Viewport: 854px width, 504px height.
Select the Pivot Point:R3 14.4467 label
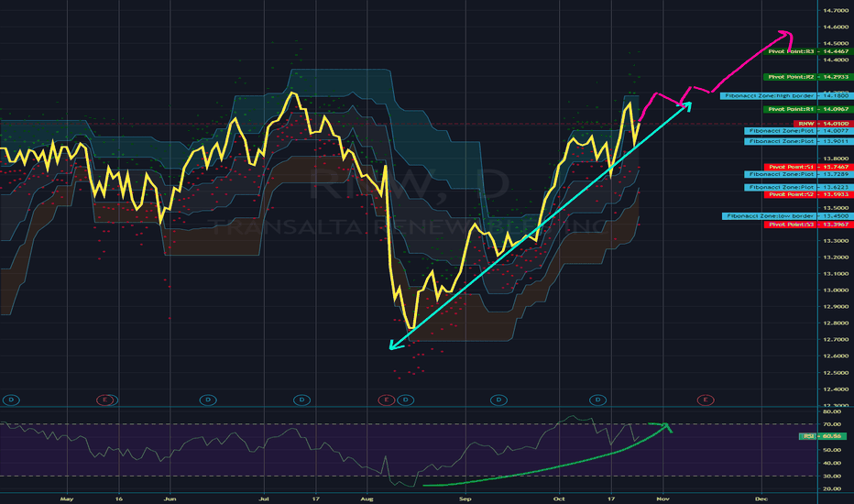click(808, 51)
